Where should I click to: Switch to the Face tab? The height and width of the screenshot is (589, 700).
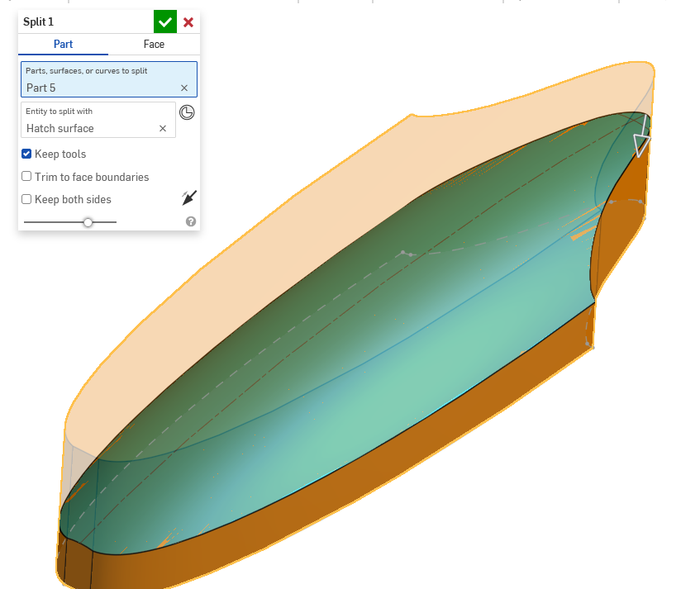pos(154,44)
